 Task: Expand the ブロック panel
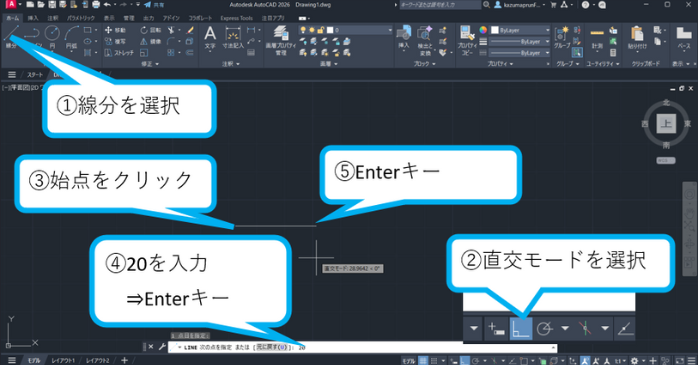coord(424,64)
